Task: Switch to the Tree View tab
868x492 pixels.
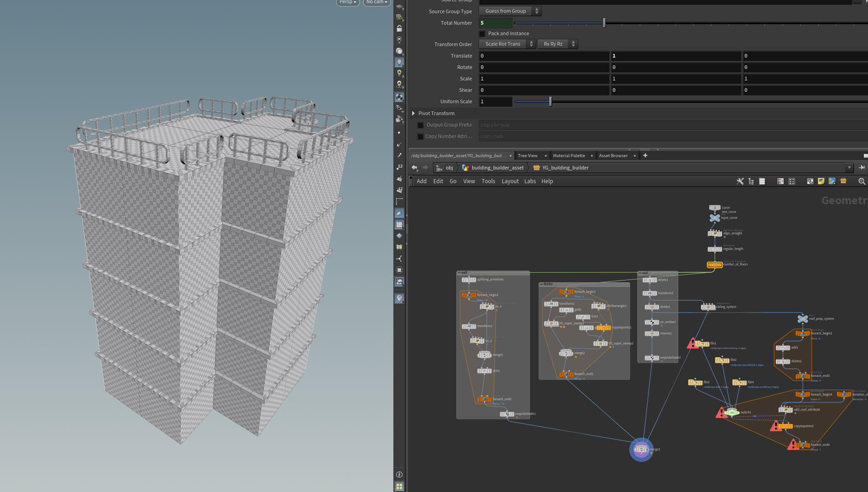Action: point(527,155)
